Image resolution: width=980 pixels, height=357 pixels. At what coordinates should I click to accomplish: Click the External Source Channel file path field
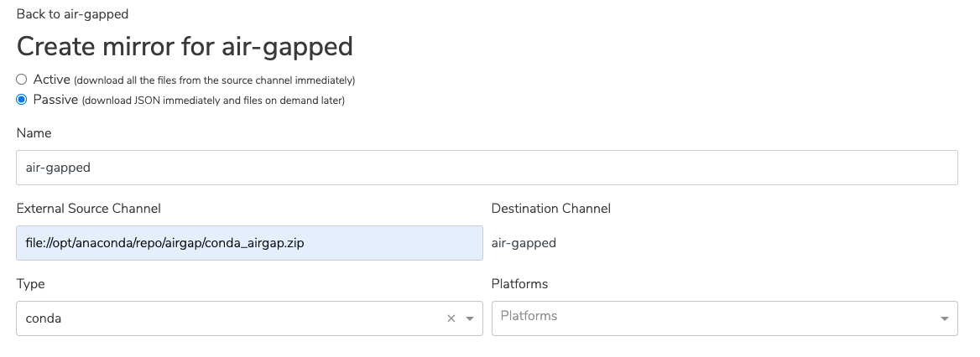249,243
